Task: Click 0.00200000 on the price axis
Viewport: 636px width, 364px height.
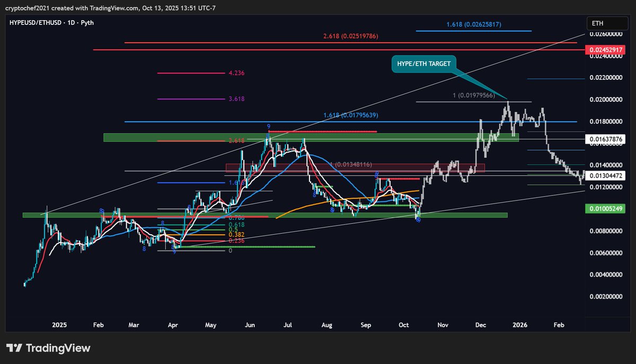Action: (606, 297)
